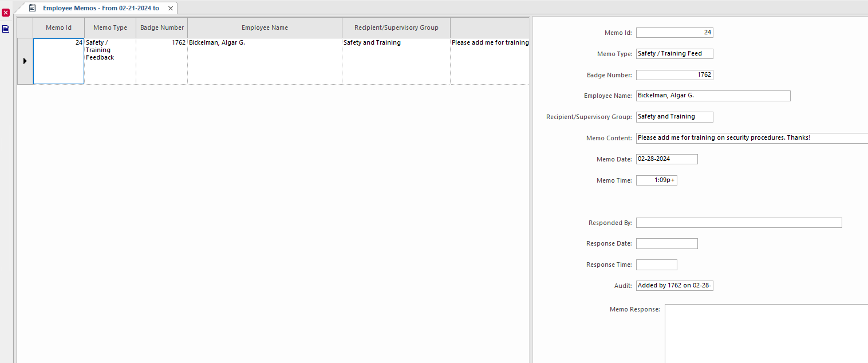Click the Memo Time field showing 1:09p
Screen dimensions: 868x363
point(657,180)
